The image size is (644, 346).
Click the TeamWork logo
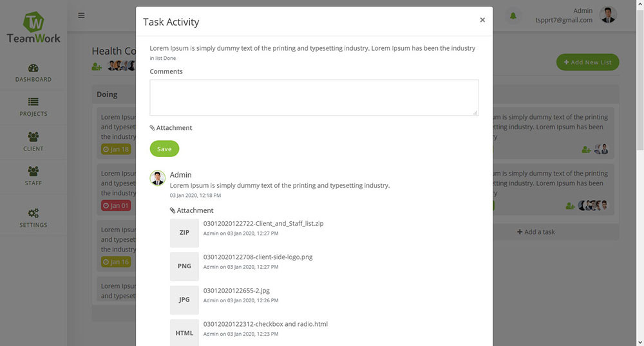tap(33, 28)
